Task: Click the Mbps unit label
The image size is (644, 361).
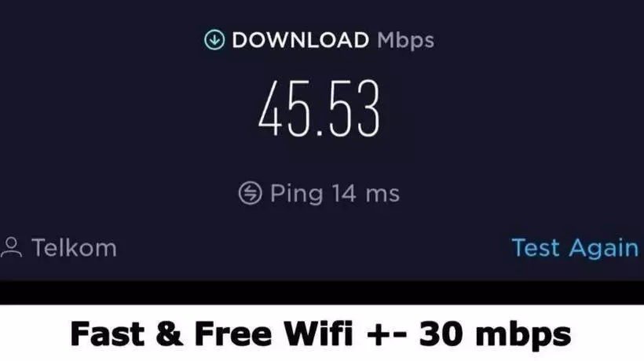Action: [405, 41]
